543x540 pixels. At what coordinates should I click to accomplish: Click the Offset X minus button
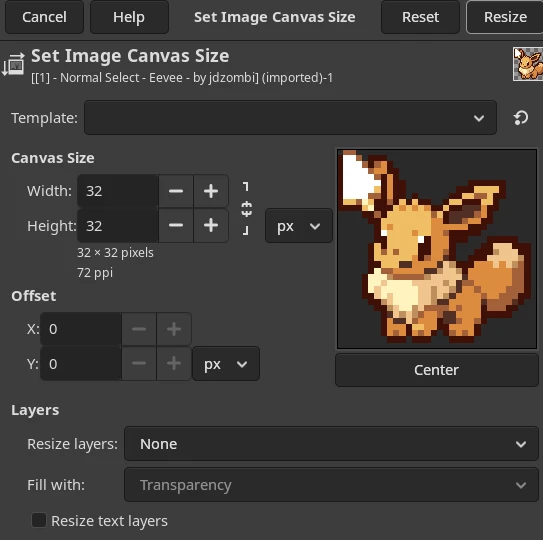(x=139, y=329)
